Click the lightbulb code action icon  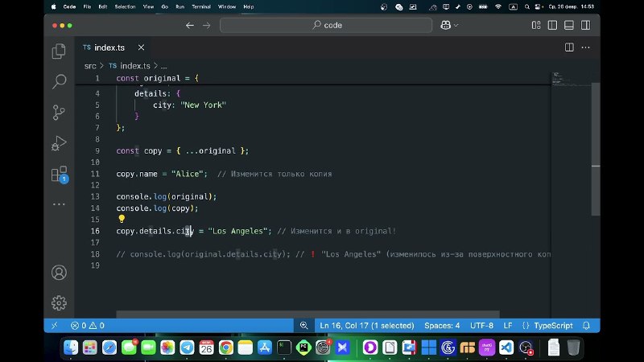point(122,219)
